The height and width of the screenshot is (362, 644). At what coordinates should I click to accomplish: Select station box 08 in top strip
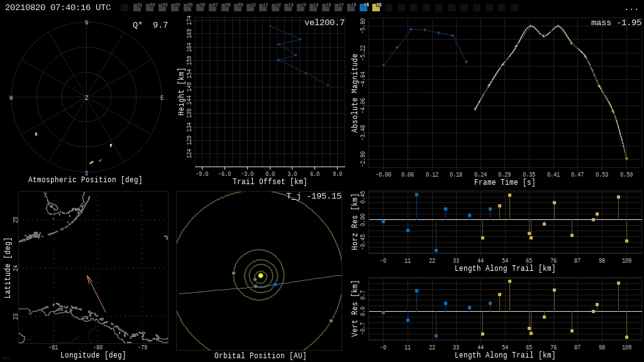(x=225, y=7)
